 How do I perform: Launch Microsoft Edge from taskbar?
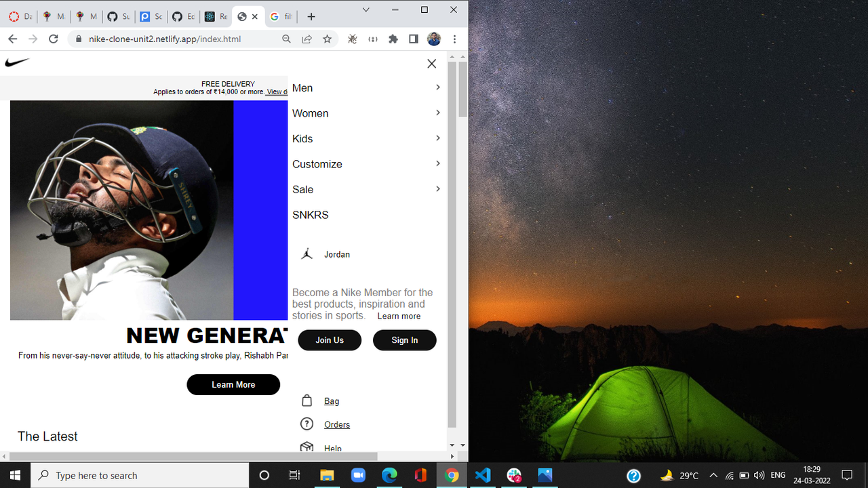pyautogui.click(x=389, y=475)
